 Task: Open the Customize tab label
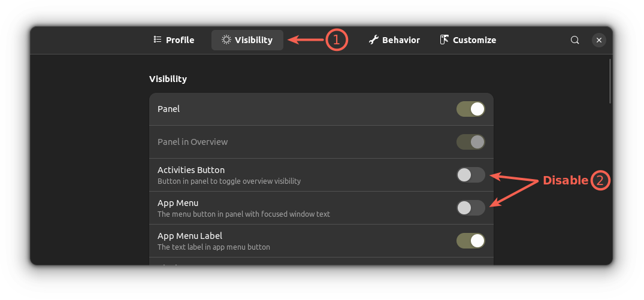coord(474,40)
